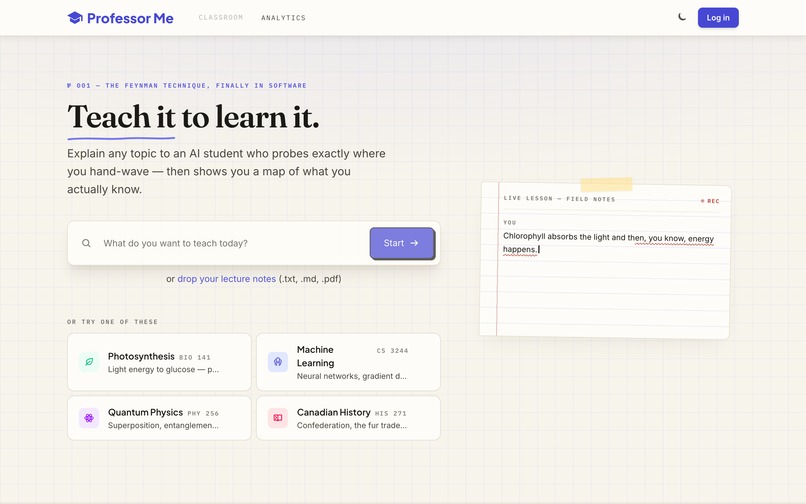The image size is (806, 504).
Task: Select the Canadian History HIS 271 topic card
Action: [x=349, y=418]
